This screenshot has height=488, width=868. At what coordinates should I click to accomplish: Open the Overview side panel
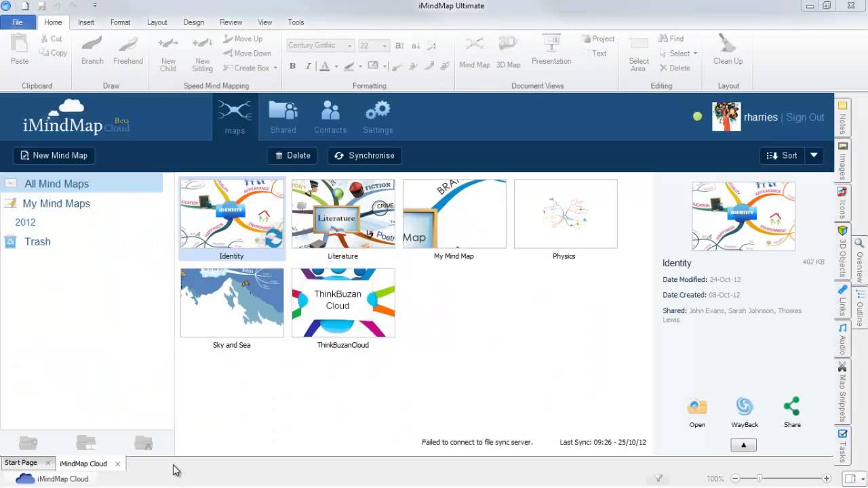pos(859,261)
